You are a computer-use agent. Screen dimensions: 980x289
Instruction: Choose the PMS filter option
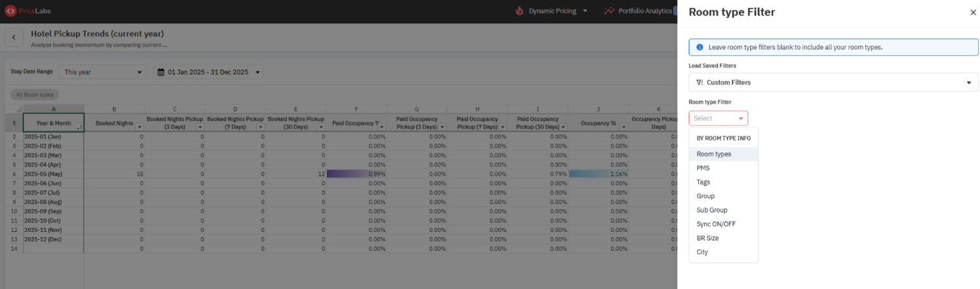point(703,168)
